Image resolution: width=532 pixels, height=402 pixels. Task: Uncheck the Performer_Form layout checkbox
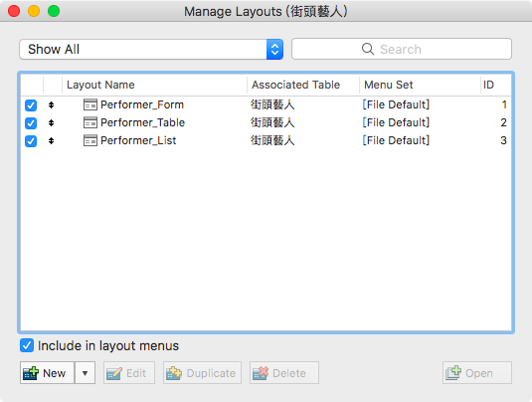[x=31, y=105]
